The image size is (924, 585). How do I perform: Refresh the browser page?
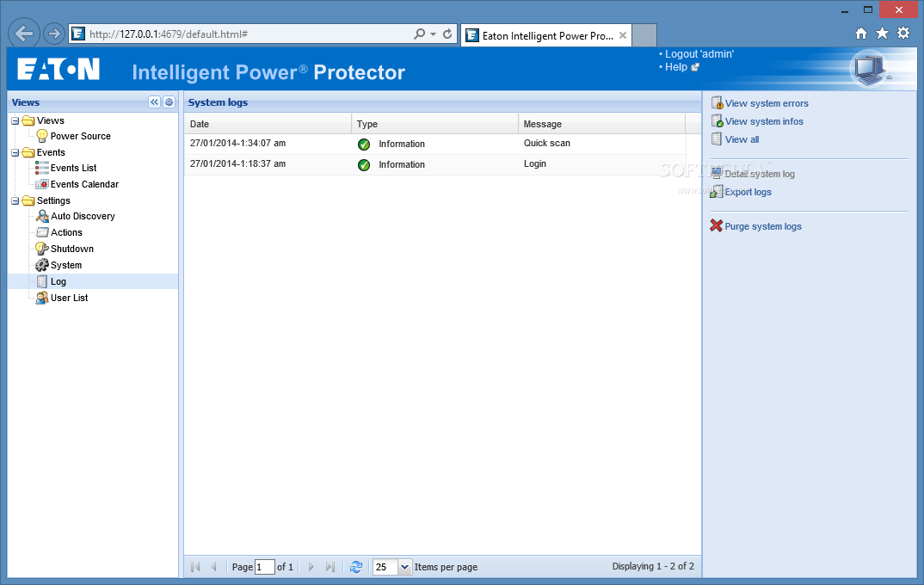[x=447, y=34]
